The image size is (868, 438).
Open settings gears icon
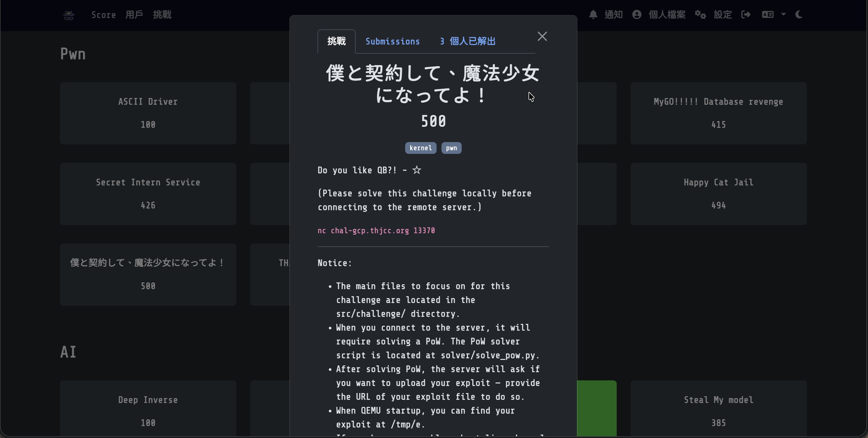700,14
